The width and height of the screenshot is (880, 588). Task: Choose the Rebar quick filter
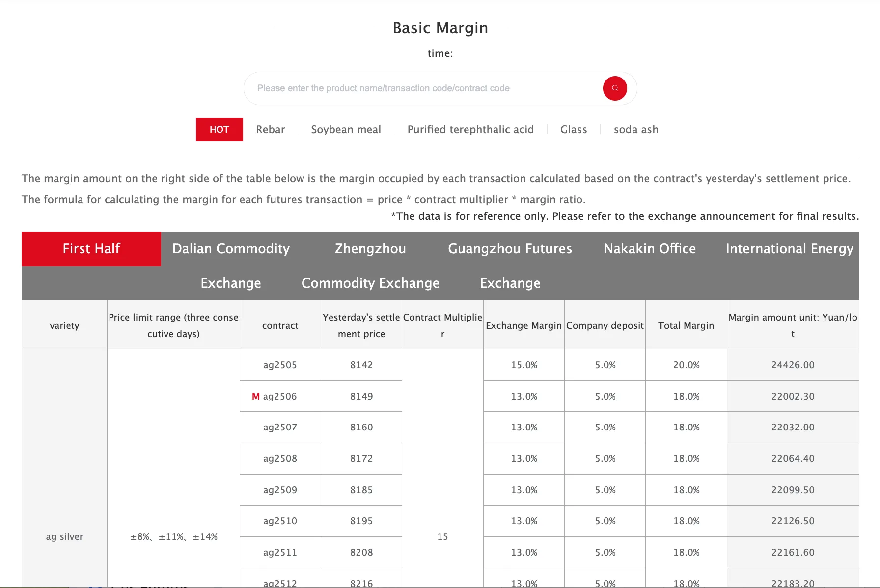tap(271, 130)
